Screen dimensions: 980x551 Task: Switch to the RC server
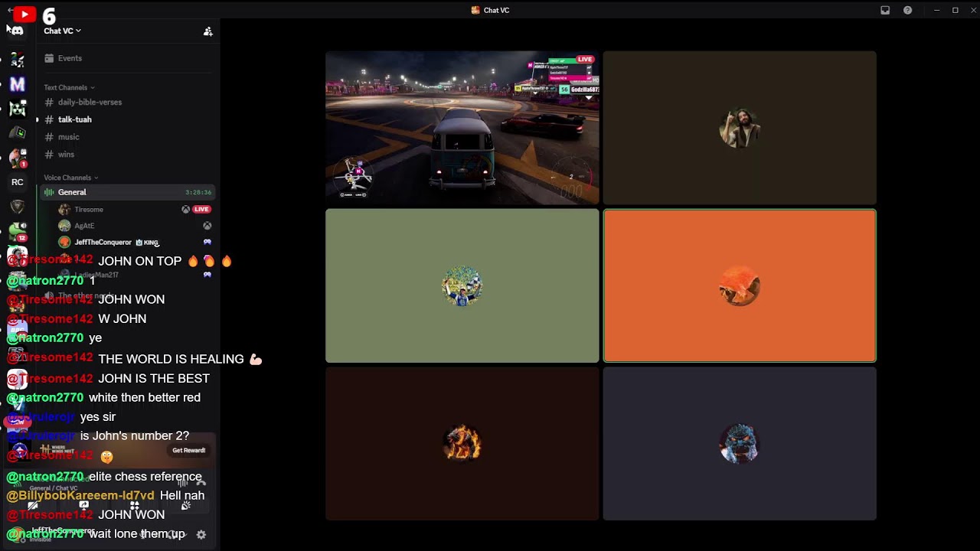click(x=17, y=182)
